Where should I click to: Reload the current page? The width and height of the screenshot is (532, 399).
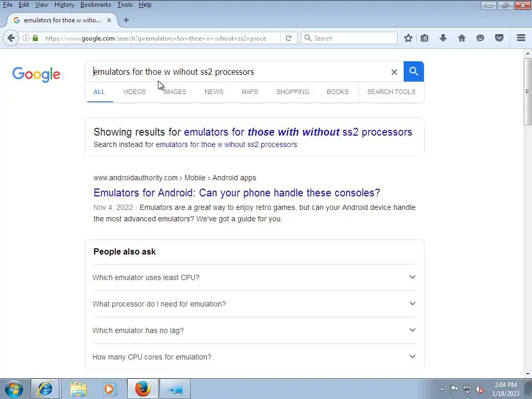pos(288,38)
